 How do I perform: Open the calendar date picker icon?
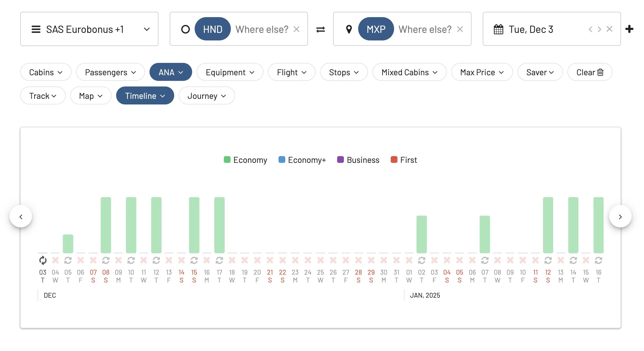[498, 29]
